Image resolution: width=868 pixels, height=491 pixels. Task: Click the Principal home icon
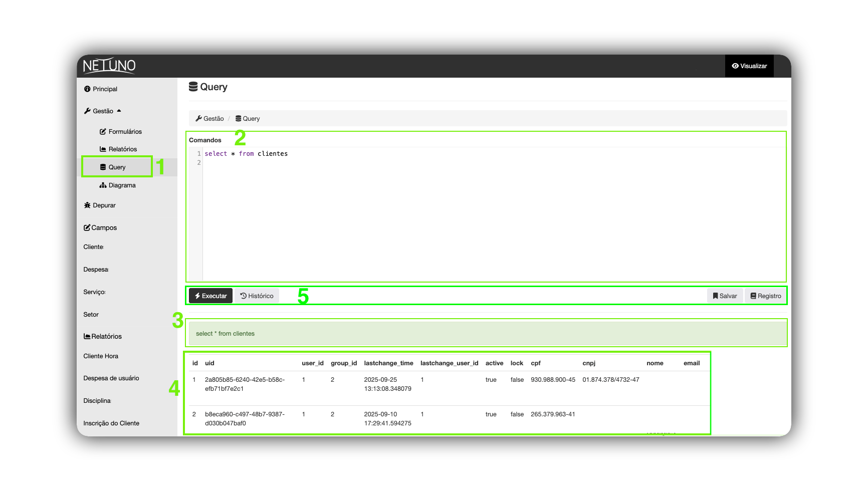click(x=88, y=89)
